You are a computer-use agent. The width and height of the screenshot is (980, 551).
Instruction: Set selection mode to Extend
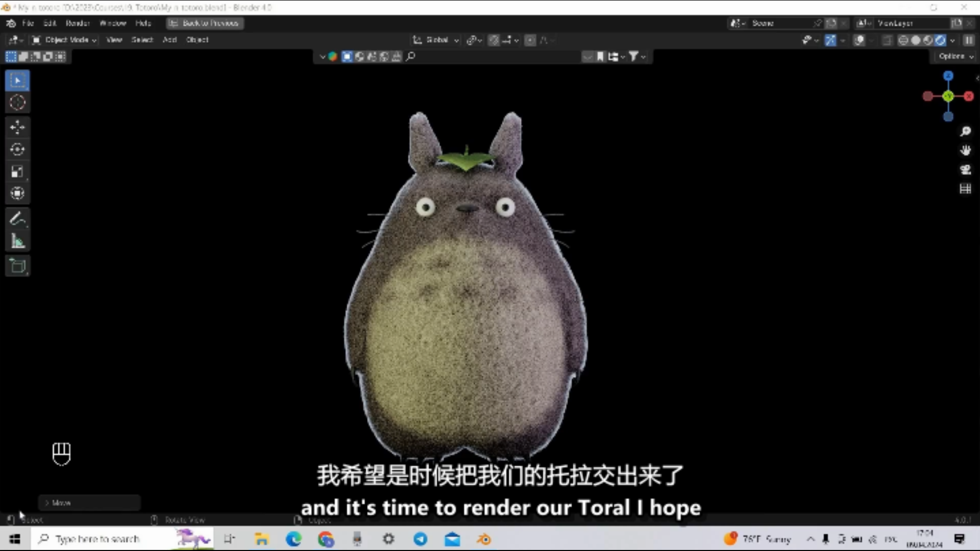tap(23, 57)
